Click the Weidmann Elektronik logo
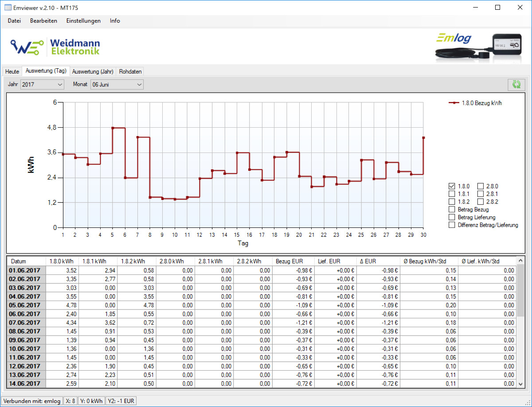Viewport: 532px width, 407px height. pyautogui.click(x=56, y=47)
